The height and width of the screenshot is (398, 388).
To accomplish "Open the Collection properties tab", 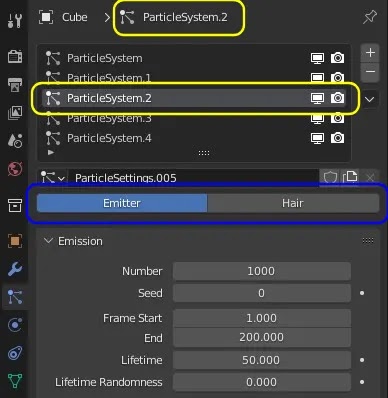I will [x=15, y=205].
